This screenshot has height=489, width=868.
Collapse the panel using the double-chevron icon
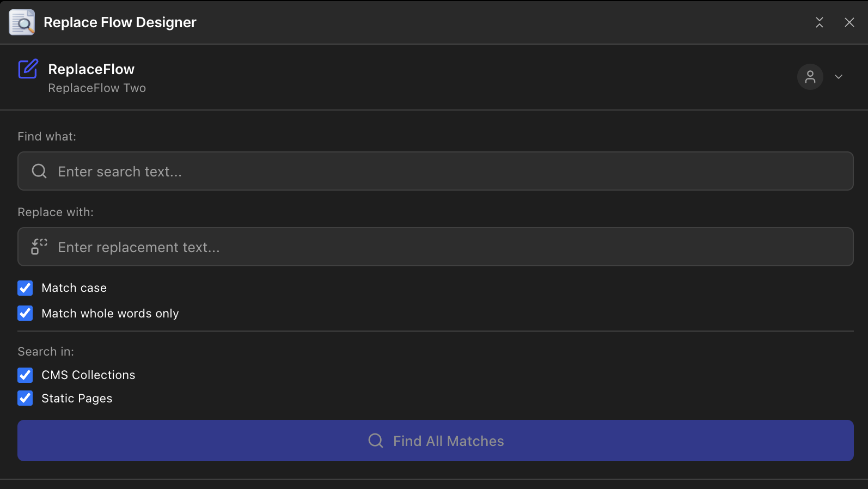pos(819,22)
